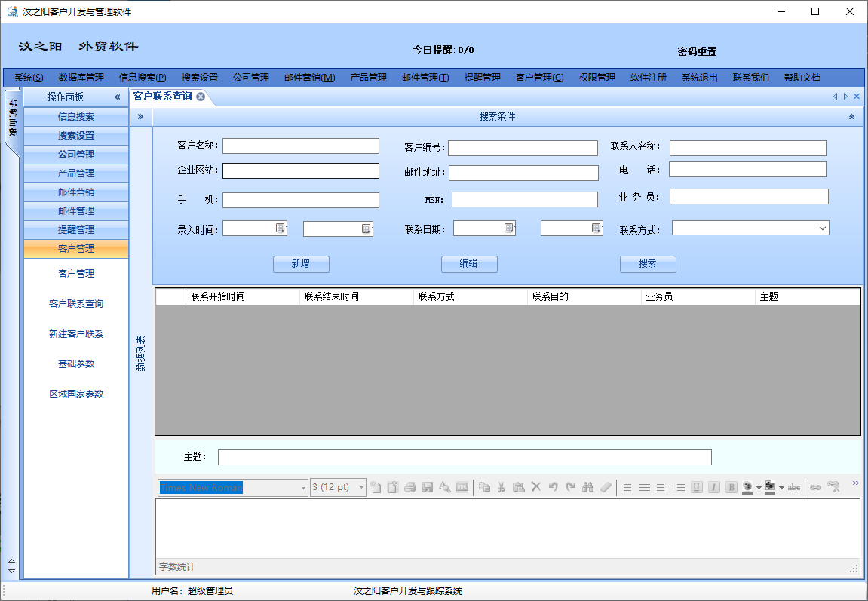Click the Save icon in the text editor
This screenshot has height=601, width=868.
426,487
